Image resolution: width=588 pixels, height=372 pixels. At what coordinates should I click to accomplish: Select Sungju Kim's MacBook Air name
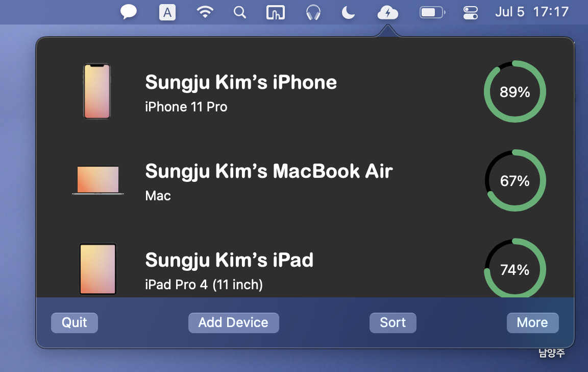click(x=269, y=172)
